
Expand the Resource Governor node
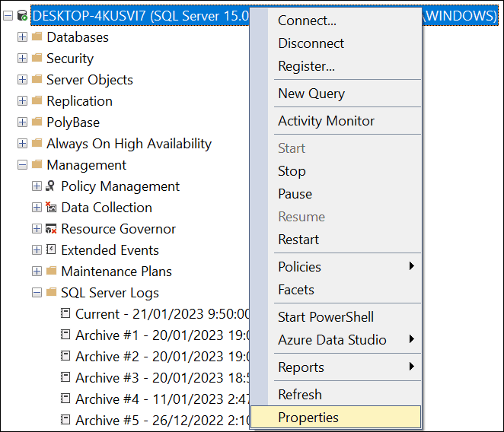click(x=37, y=229)
